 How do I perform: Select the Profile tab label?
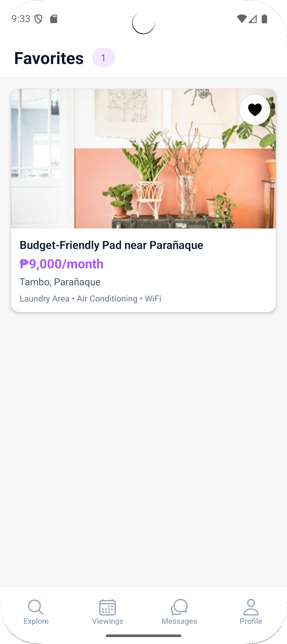(x=251, y=621)
